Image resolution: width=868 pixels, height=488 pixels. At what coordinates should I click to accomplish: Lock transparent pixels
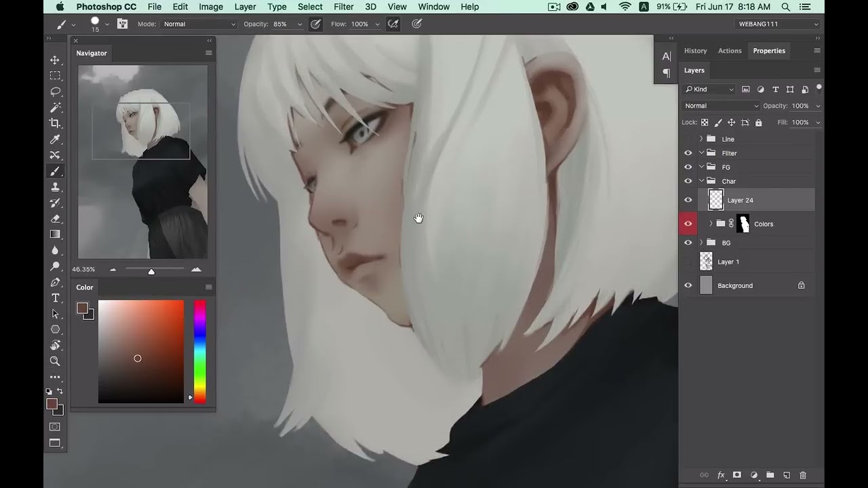click(x=705, y=123)
